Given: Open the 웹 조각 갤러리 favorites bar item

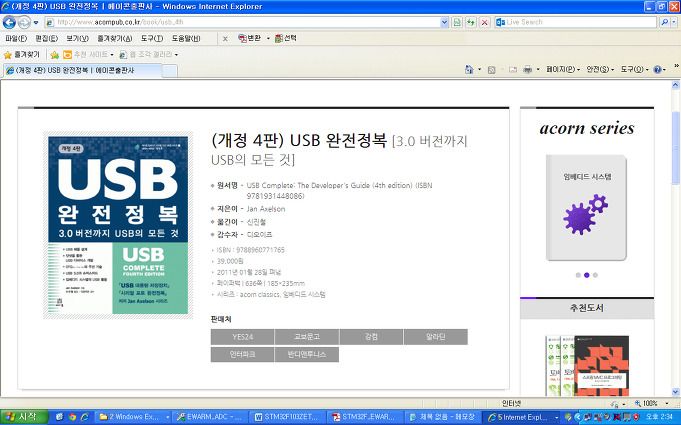Looking at the screenshot, I should [148, 55].
